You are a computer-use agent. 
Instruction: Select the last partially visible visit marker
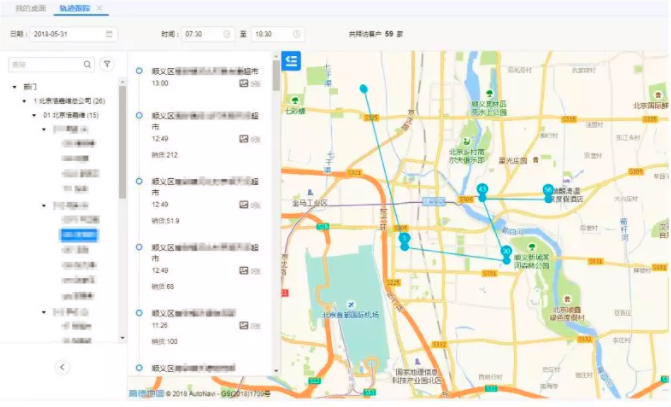tap(139, 368)
